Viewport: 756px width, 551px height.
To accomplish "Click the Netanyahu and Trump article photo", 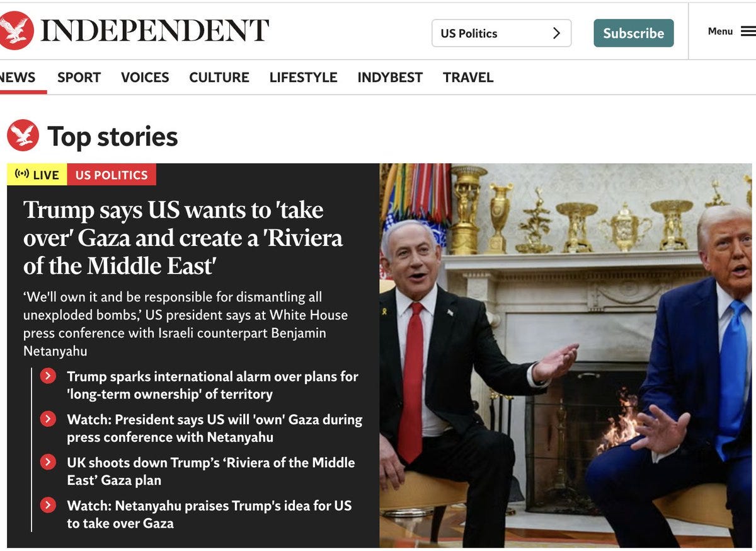I will [566, 356].
